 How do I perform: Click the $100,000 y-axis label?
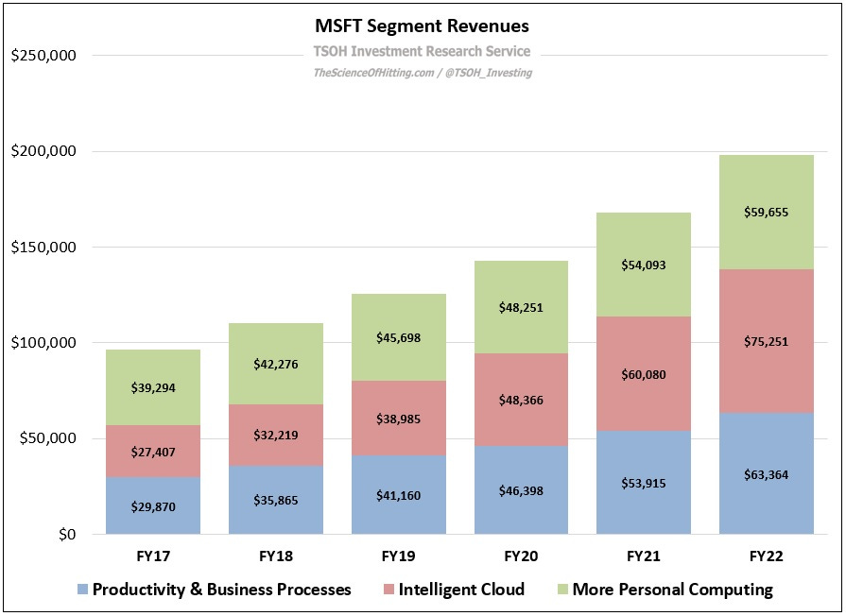pos(43,343)
